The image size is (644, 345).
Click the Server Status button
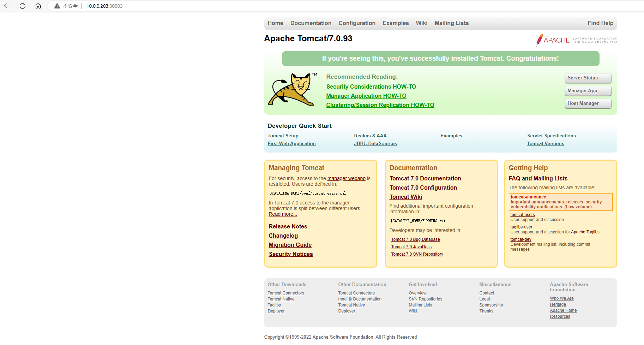tap(588, 78)
